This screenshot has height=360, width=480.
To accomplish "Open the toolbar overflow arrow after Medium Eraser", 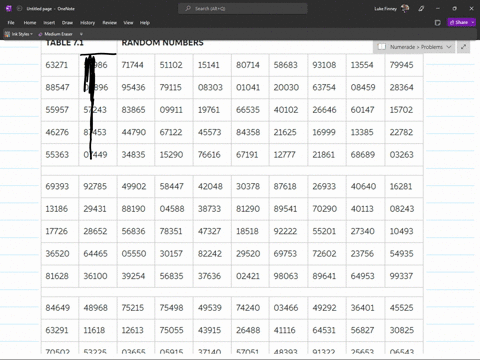I will (x=81, y=34).
